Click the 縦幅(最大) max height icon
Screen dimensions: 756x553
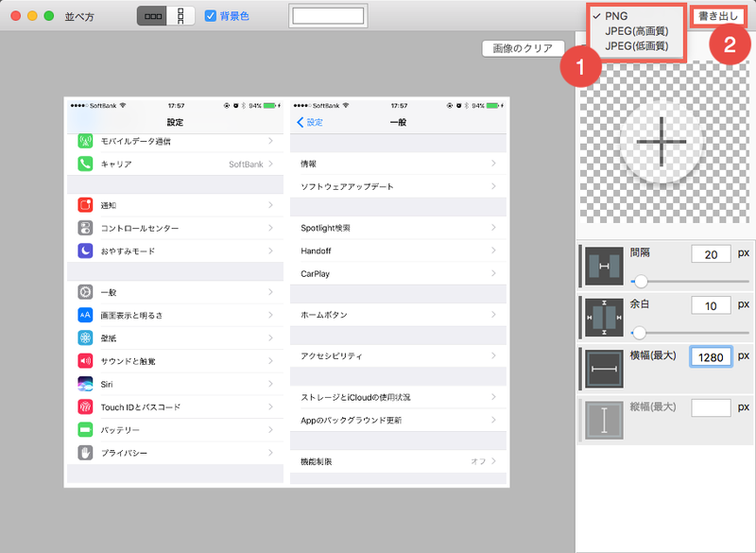pyautogui.click(x=604, y=420)
